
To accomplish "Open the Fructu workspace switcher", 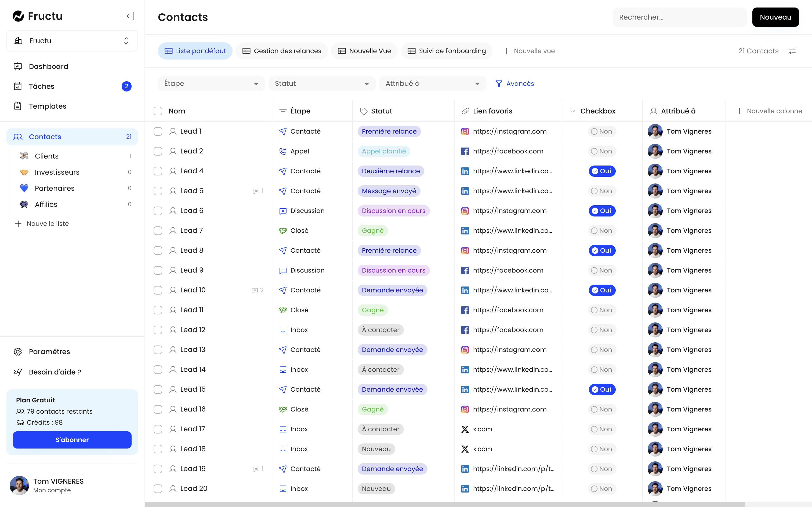I will click(72, 41).
